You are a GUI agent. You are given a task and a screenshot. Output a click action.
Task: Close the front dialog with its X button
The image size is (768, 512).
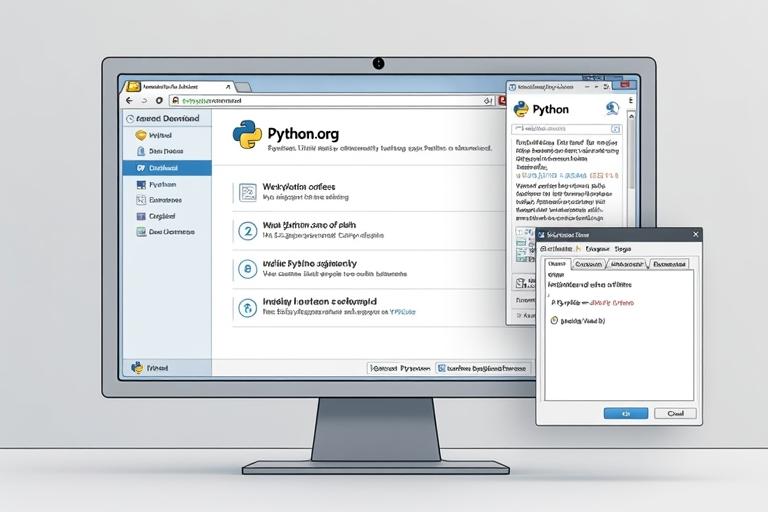696,235
